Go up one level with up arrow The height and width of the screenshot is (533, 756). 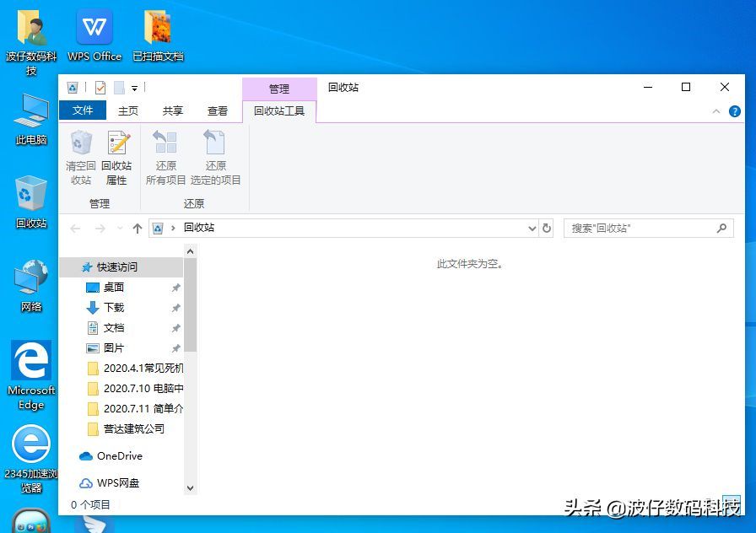(138, 228)
